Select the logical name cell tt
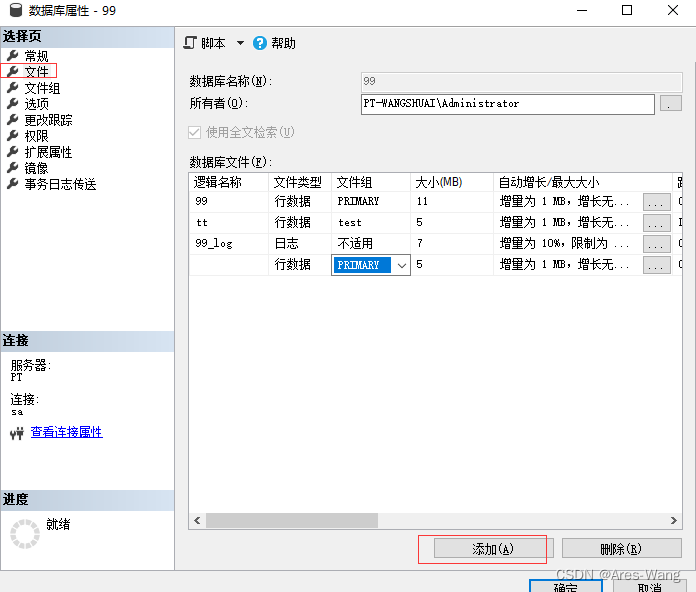The image size is (696, 592). [229, 222]
